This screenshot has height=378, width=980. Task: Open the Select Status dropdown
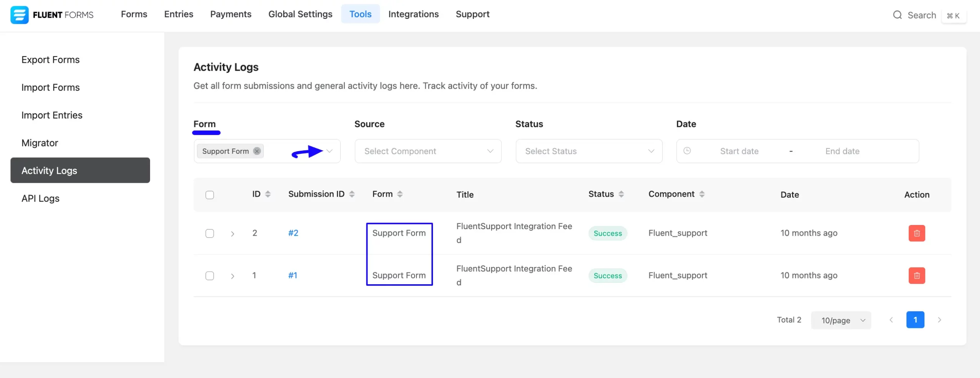pos(589,151)
